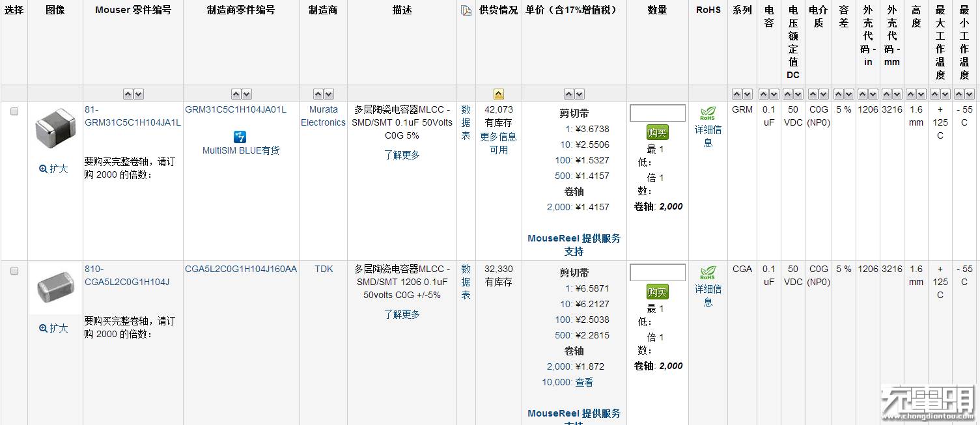Sort 最小工作温度 column descending

pos(969,94)
